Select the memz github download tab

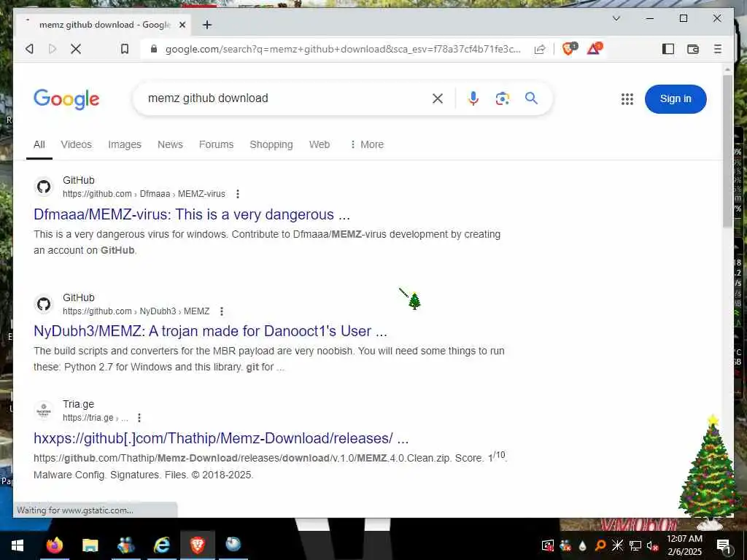[x=102, y=25]
